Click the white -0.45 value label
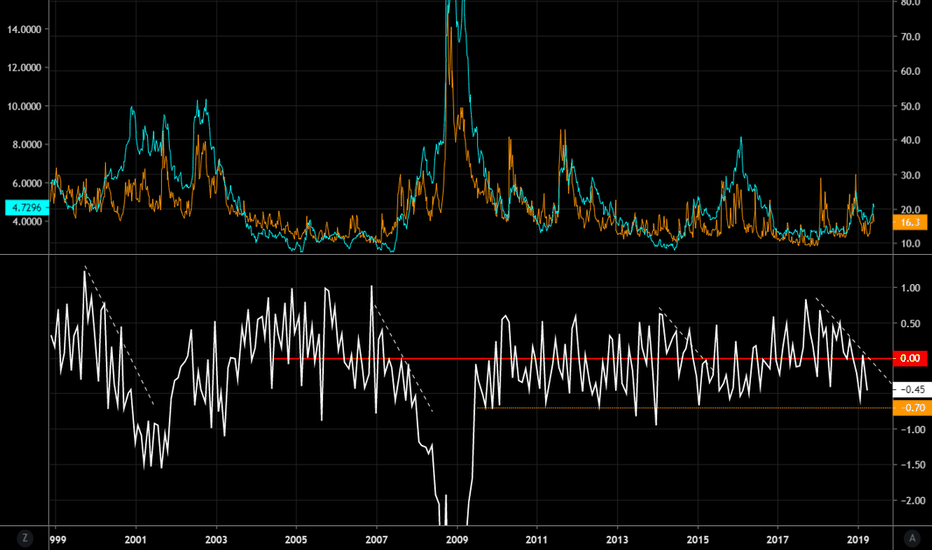 pyautogui.click(x=912, y=389)
